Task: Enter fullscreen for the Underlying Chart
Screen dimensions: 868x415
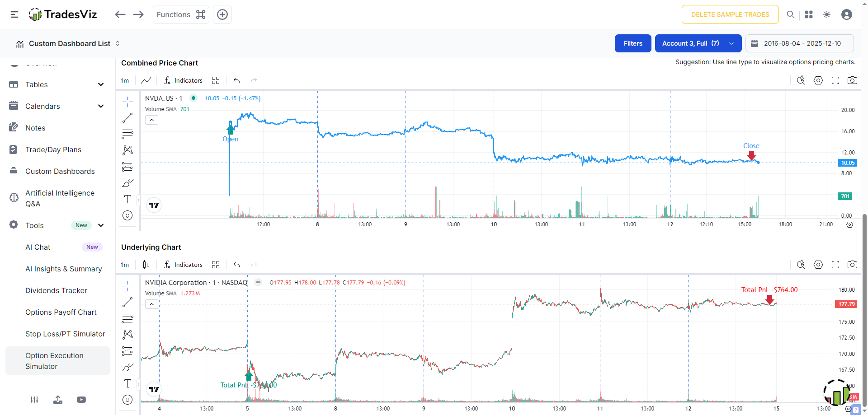Action: tap(835, 265)
